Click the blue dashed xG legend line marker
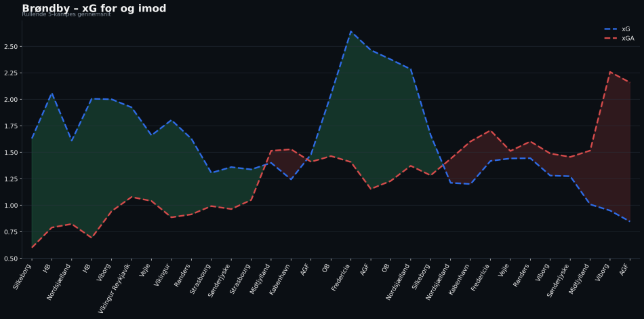Viewport: 644px width, 319px height. [611, 29]
